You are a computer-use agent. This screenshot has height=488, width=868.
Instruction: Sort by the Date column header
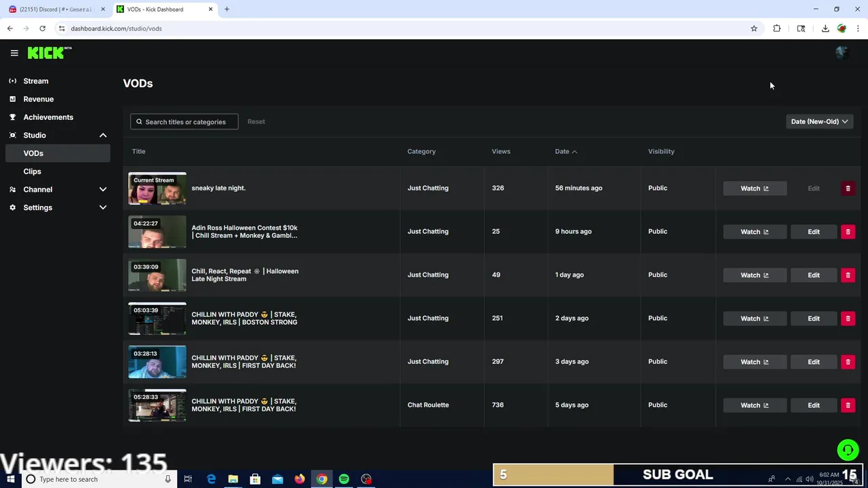pyautogui.click(x=566, y=151)
